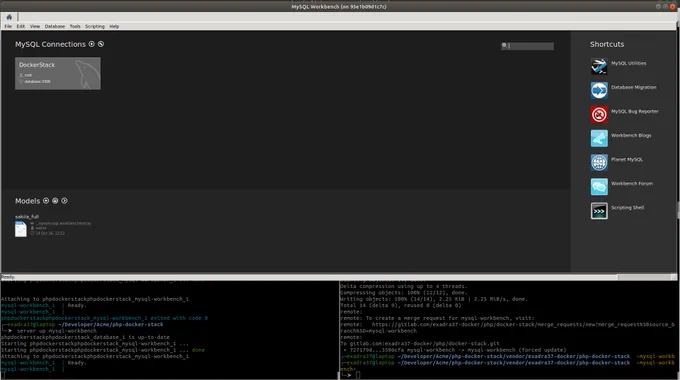Open the sakila_full model file icon
Screen dimensions: 680x380
(x=21, y=229)
